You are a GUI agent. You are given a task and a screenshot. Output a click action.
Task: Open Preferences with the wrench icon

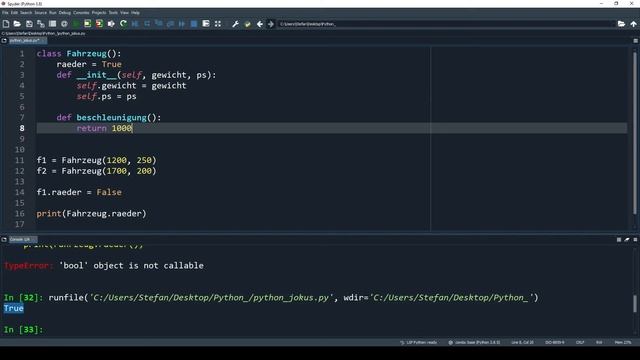pyautogui.click(x=236, y=24)
